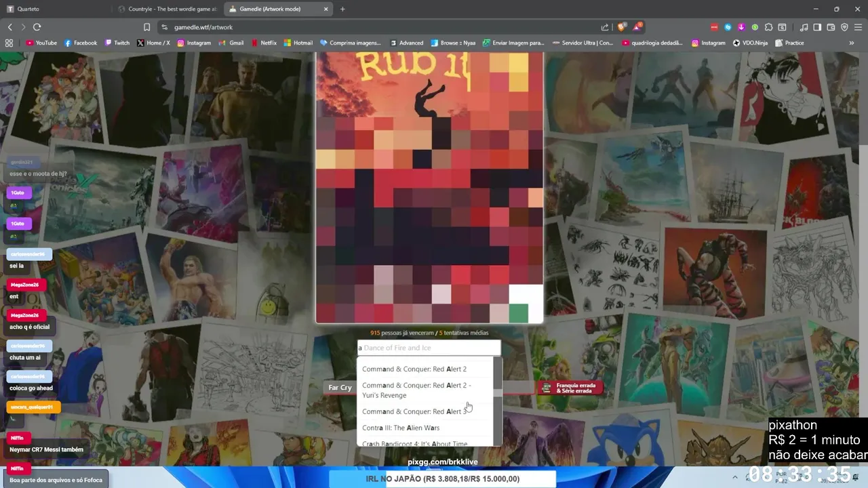Screen dimensions: 868x488
Task: Open the Home / X bookmark
Action: click(x=153, y=43)
